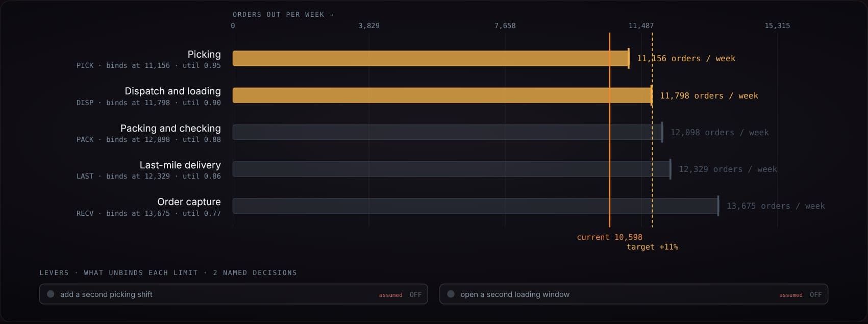Viewport: 868px width, 324px height.
Task: Click the 'ORDERS OUT PER WEEK' axis title
Action: point(283,15)
